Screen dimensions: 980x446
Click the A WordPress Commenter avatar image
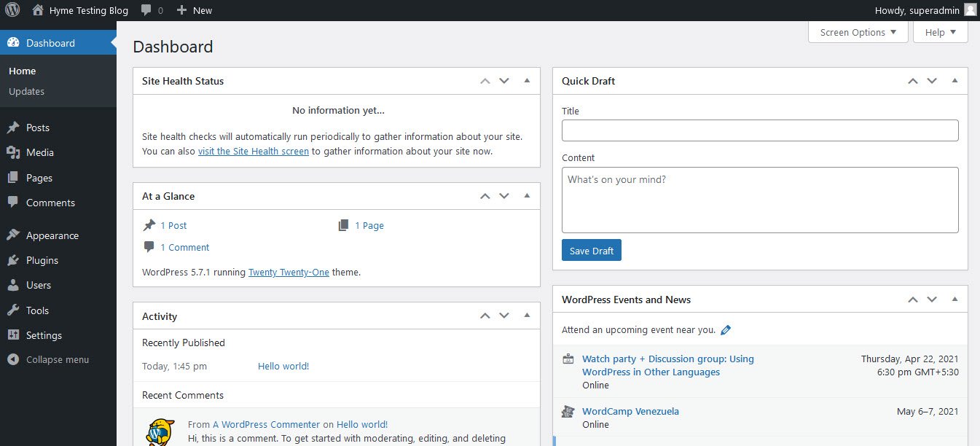(160, 432)
